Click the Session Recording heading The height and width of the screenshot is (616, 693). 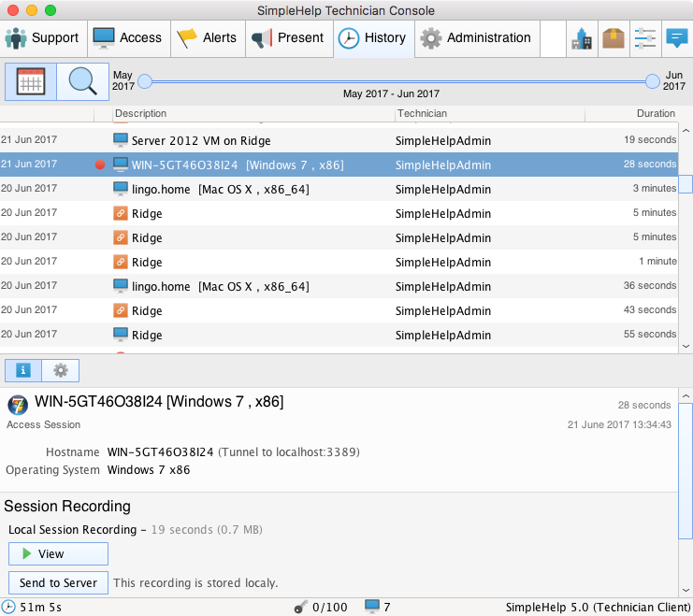tap(67, 506)
